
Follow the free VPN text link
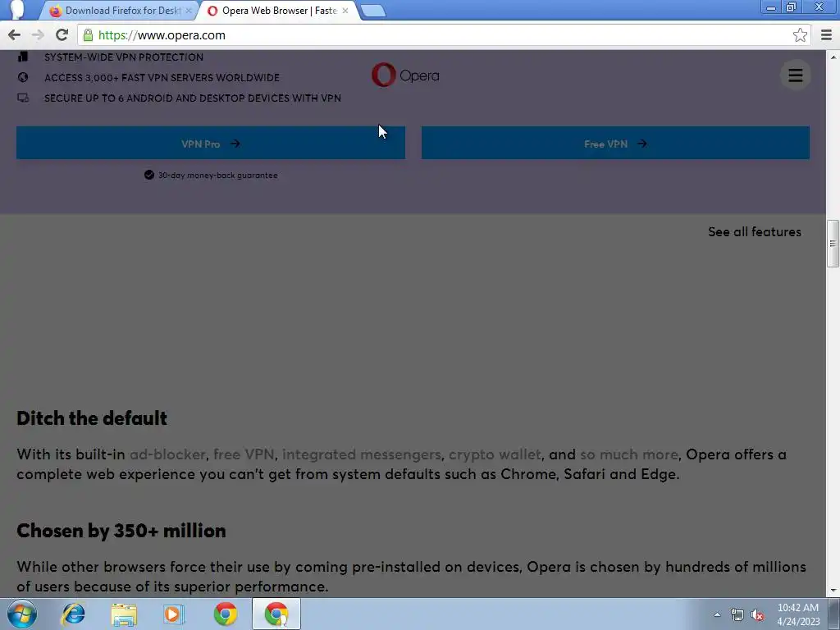pos(244,454)
